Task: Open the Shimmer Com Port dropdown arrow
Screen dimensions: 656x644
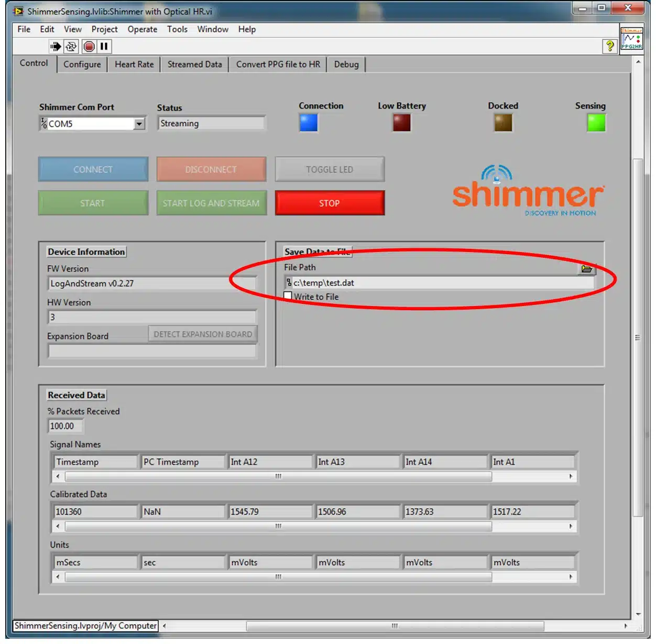Action: click(139, 124)
